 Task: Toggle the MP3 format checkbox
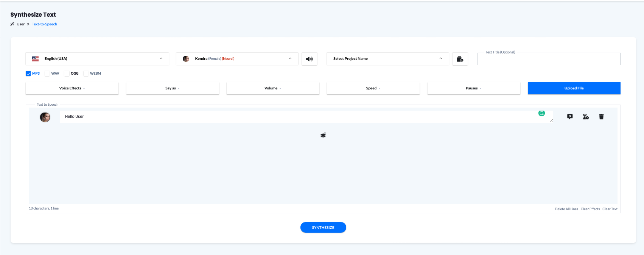[28, 74]
